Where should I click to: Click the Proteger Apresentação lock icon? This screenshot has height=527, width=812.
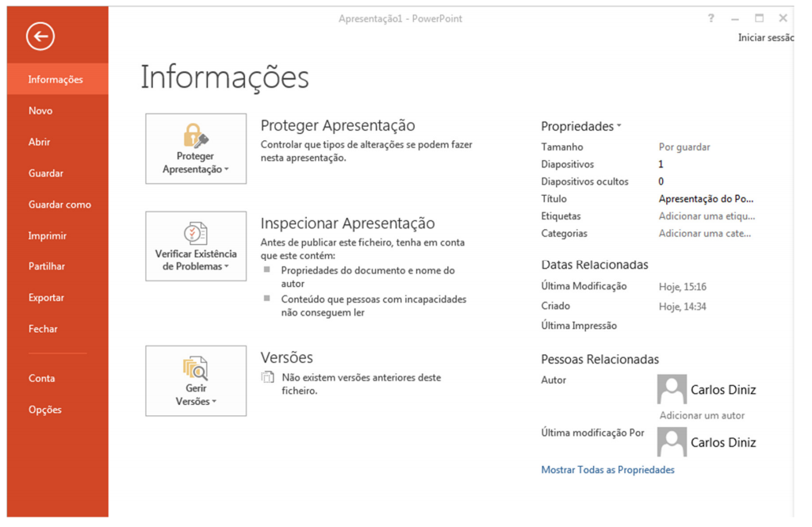click(195, 136)
